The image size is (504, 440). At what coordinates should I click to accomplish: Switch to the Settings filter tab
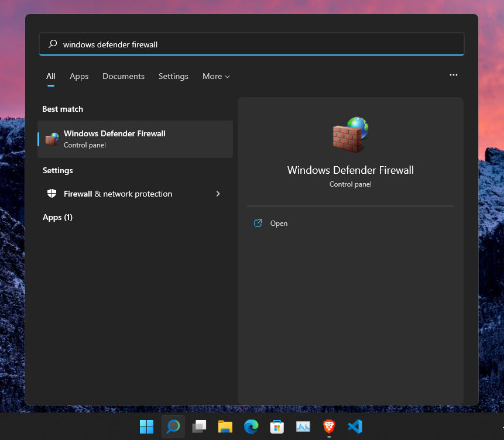pyautogui.click(x=173, y=76)
